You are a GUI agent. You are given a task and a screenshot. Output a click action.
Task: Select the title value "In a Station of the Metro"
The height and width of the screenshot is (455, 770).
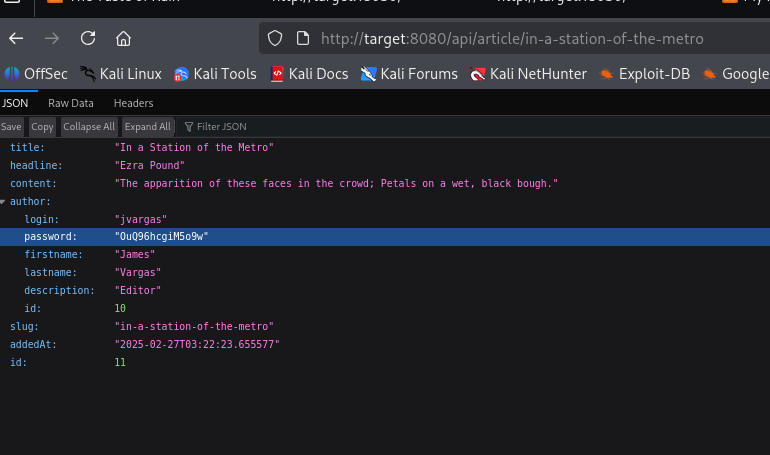coord(194,147)
